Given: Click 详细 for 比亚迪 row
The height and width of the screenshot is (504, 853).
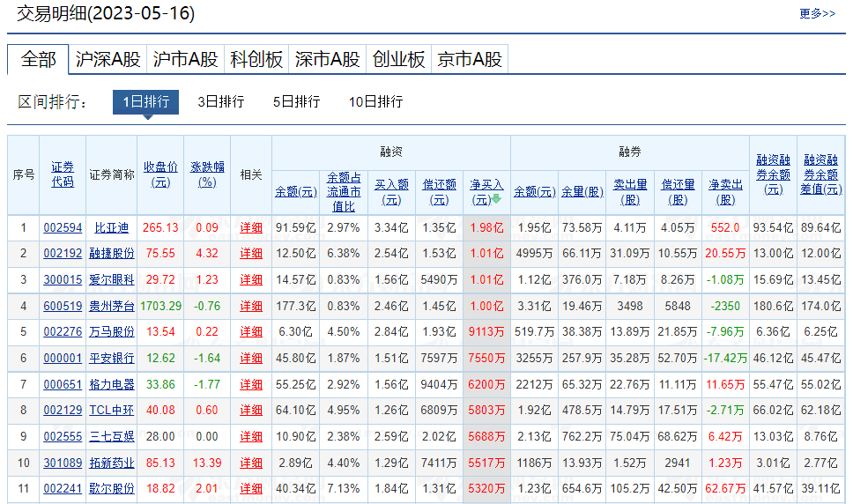Looking at the screenshot, I should 251,227.
